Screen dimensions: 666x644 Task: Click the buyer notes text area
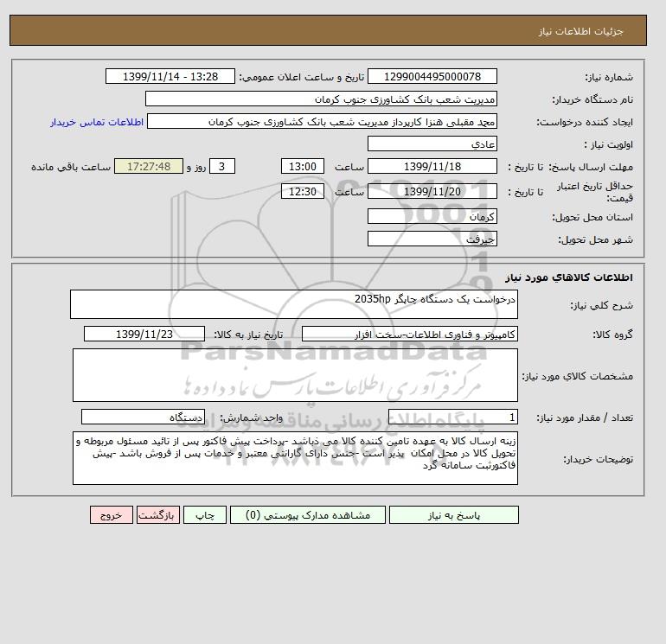tap(295, 458)
